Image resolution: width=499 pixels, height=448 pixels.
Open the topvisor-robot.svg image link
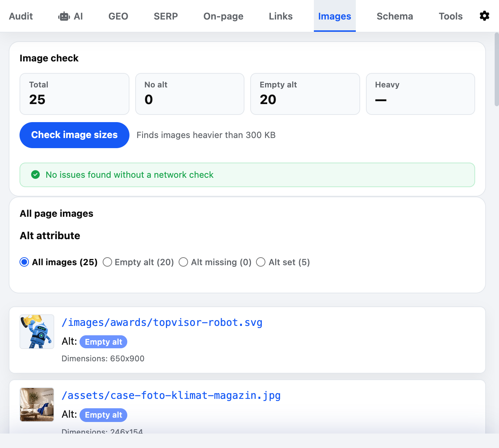(x=162, y=322)
